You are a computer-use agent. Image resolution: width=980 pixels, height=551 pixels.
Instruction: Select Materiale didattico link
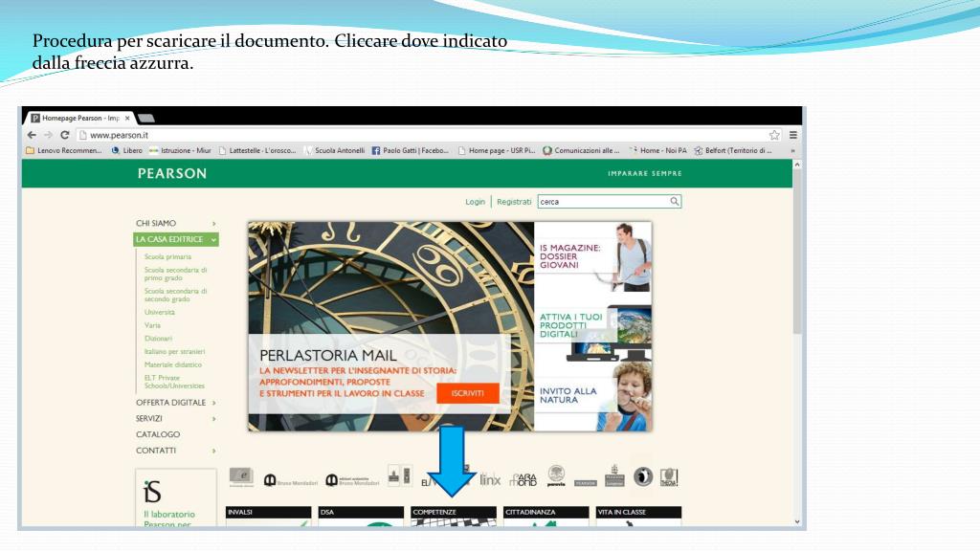coord(172,364)
